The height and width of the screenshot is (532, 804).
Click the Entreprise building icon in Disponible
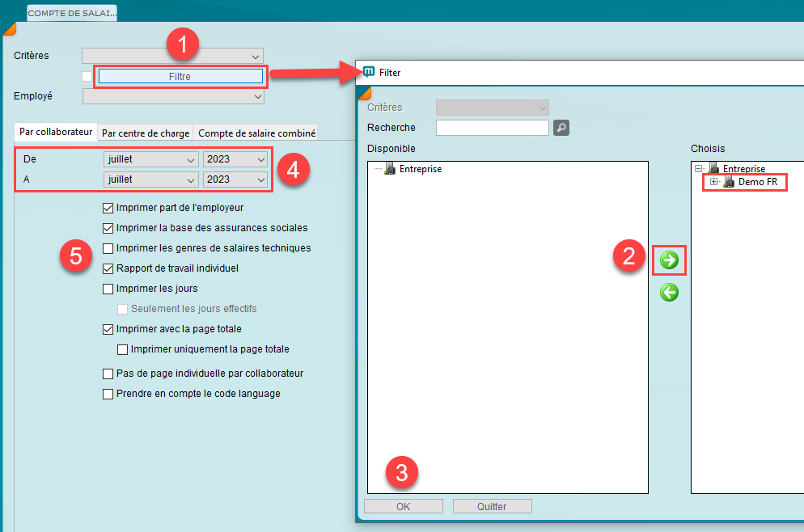(390, 169)
